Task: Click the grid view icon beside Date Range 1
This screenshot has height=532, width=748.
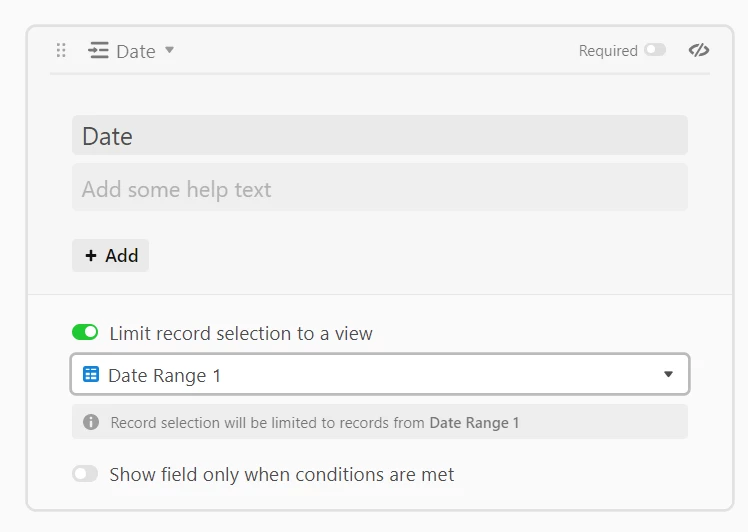Action: pos(91,375)
